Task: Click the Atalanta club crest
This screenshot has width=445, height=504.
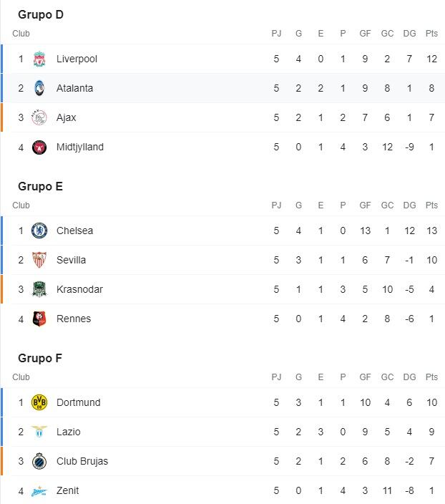Action: tap(39, 88)
